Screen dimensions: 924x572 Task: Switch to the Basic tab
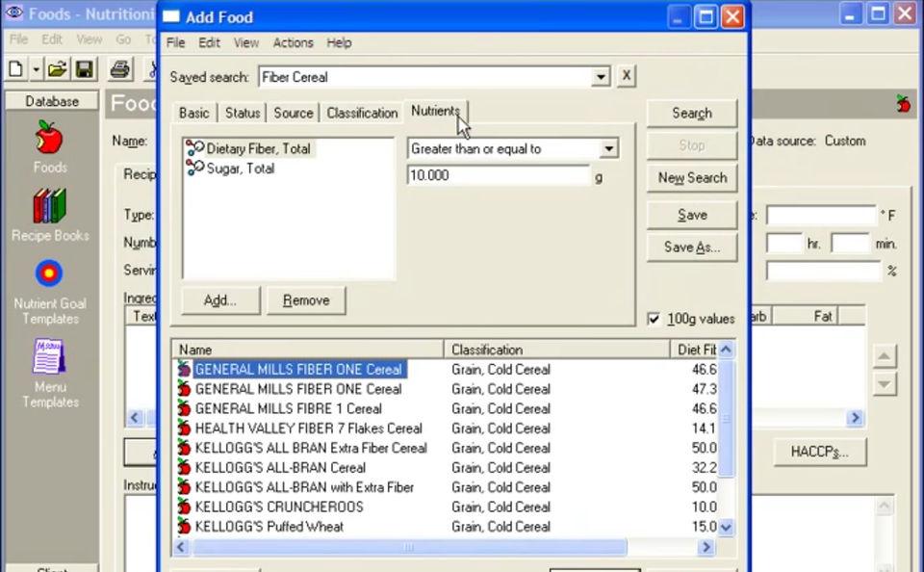(193, 113)
